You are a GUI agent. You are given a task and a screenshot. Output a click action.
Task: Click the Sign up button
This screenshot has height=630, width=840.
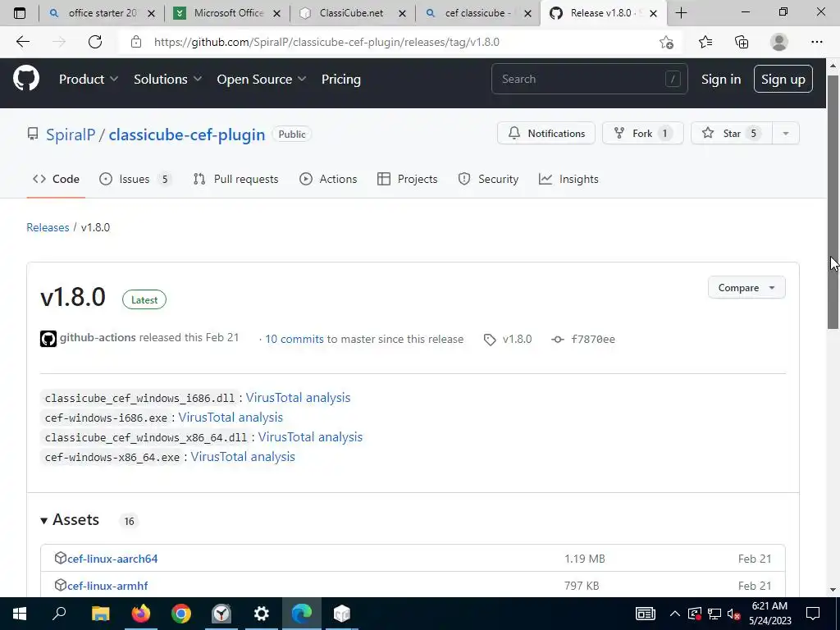[783, 79]
